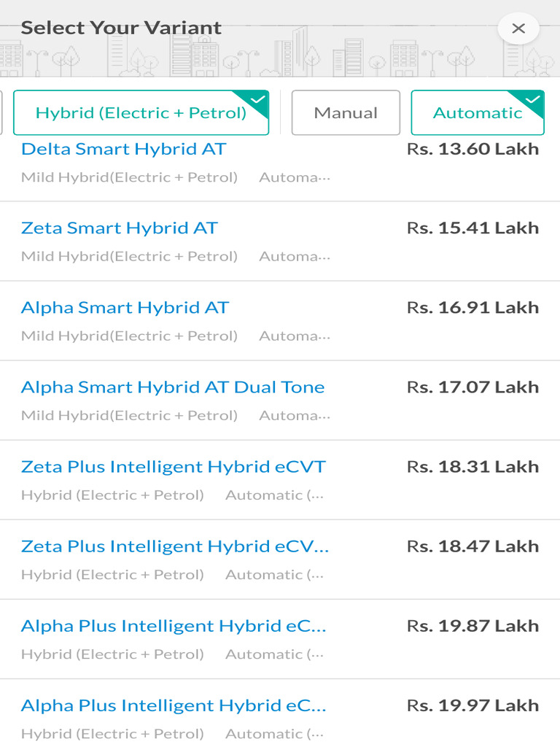Toggle the Automatic transmission filter
Screen dimensions: 560x747
[x=478, y=113]
